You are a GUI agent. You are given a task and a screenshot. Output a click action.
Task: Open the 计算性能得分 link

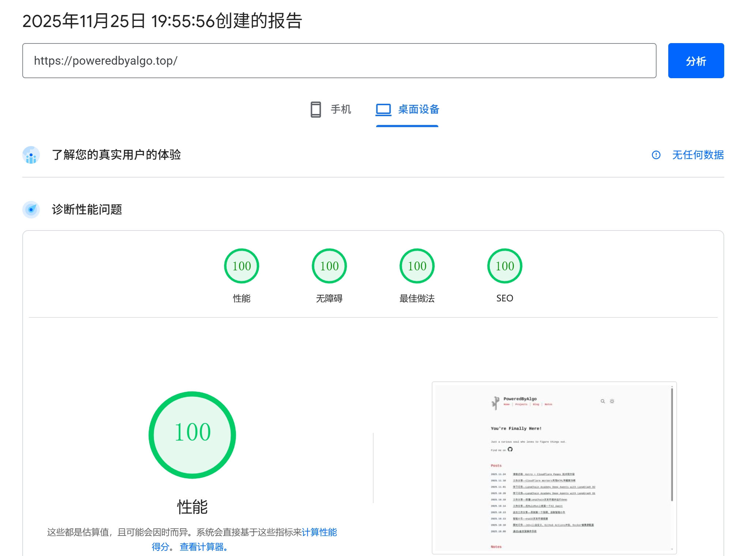point(319,532)
